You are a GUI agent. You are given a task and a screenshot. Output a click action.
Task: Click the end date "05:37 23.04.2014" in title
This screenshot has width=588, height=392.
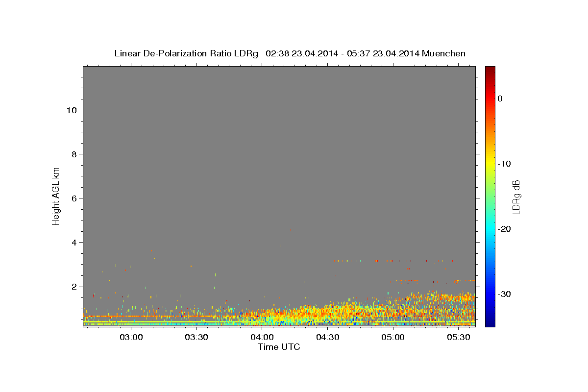(383, 53)
